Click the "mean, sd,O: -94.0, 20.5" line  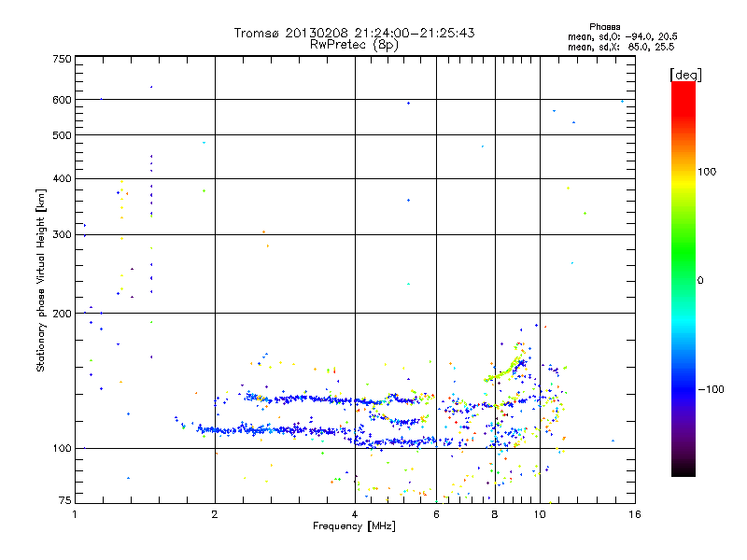coord(622,37)
